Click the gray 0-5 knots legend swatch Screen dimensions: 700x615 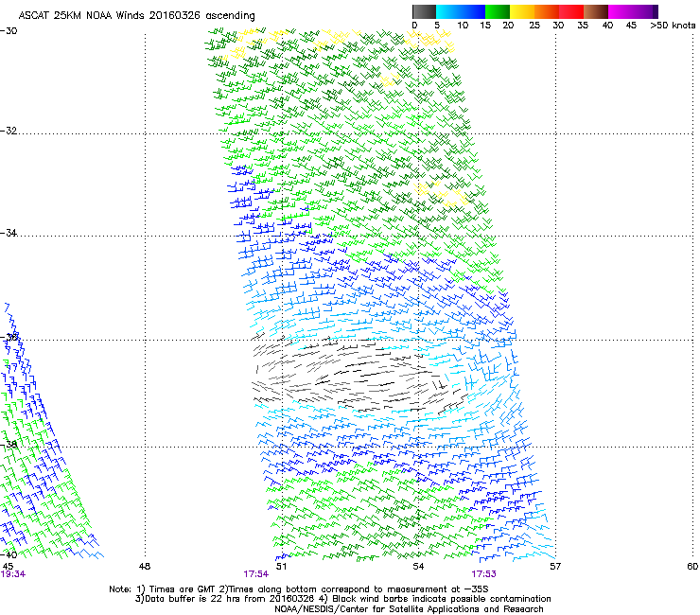(424, 11)
